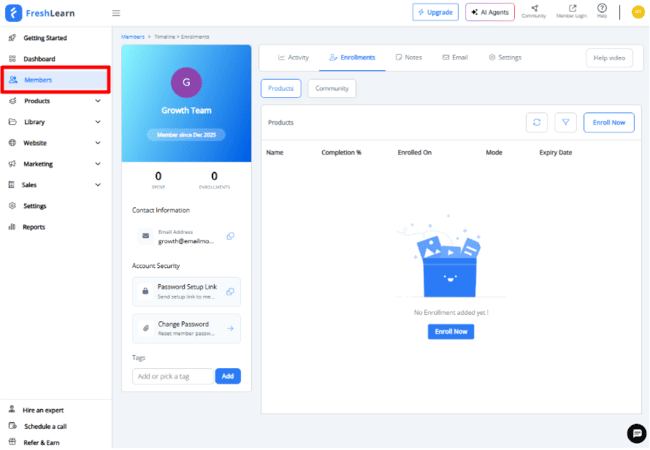Viewport: 650px width, 450px height.
Task: Click the Expiry Date column header
Action: [555, 152]
